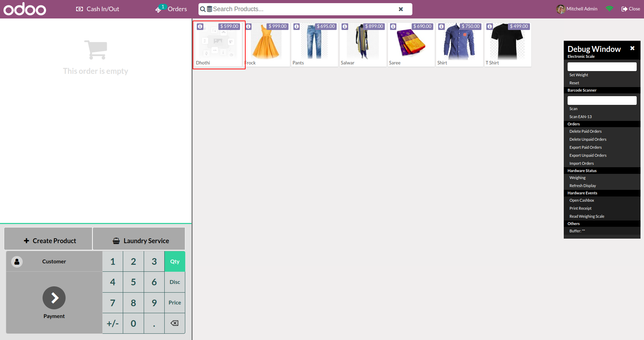Viewport: 644px width, 340px height.
Task: Go to Payment
Action: tap(54, 302)
